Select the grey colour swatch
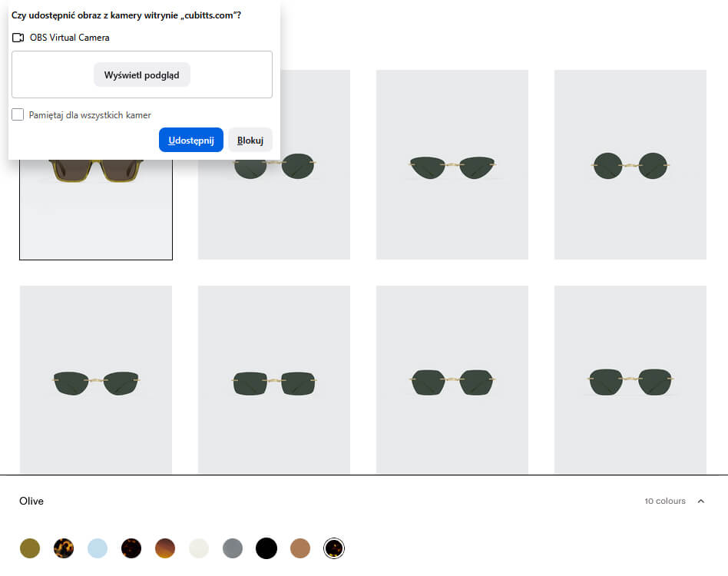The width and height of the screenshot is (728, 576). (232, 548)
